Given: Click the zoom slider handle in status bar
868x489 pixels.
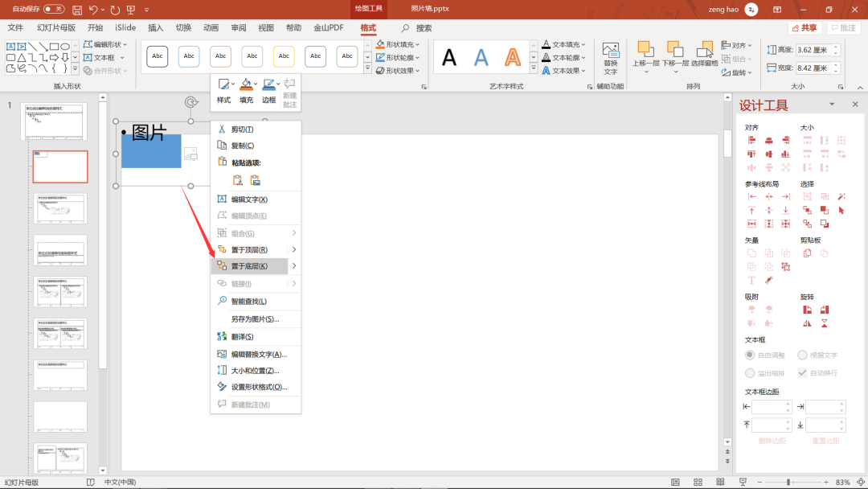Looking at the screenshot, I should [788, 483].
